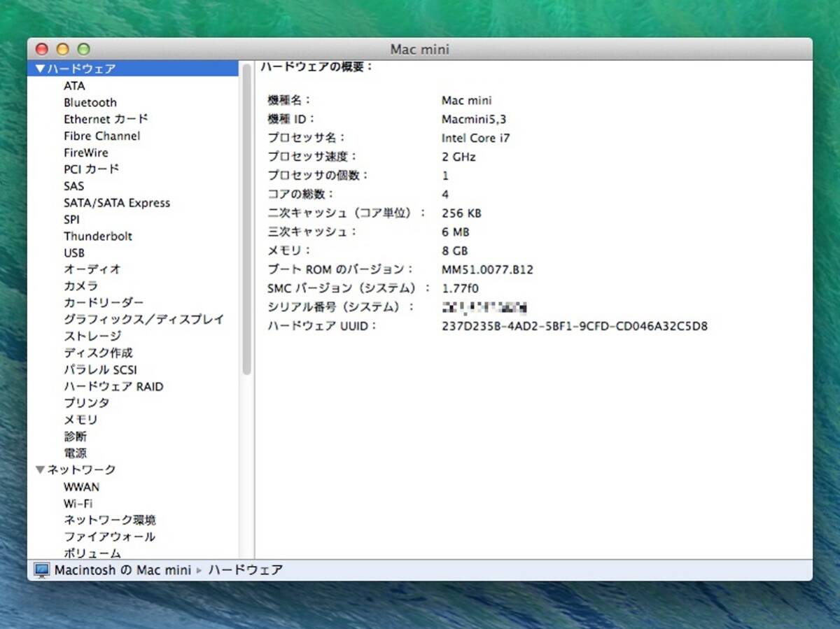Click boot ROM value MM51.0077.B12
This screenshot has height=629, width=840.
pyautogui.click(x=487, y=269)
